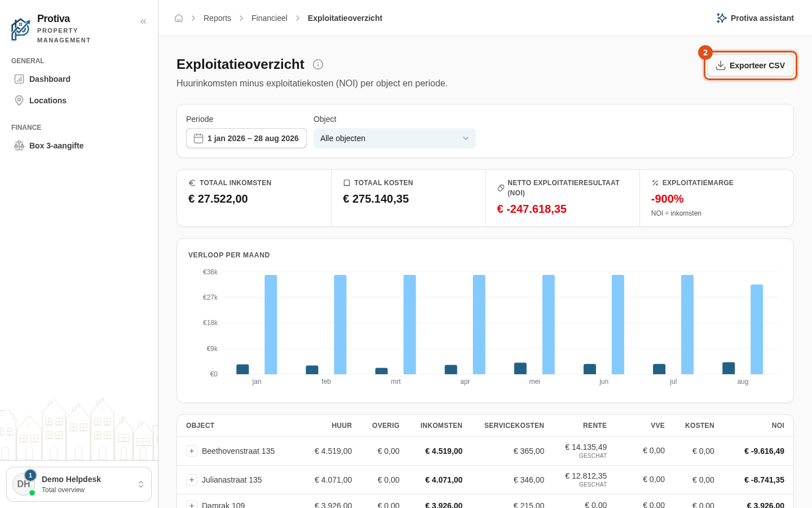Open the info icon beside Exploitatieoverzicht
812x508 pixels.
(318, 64)
